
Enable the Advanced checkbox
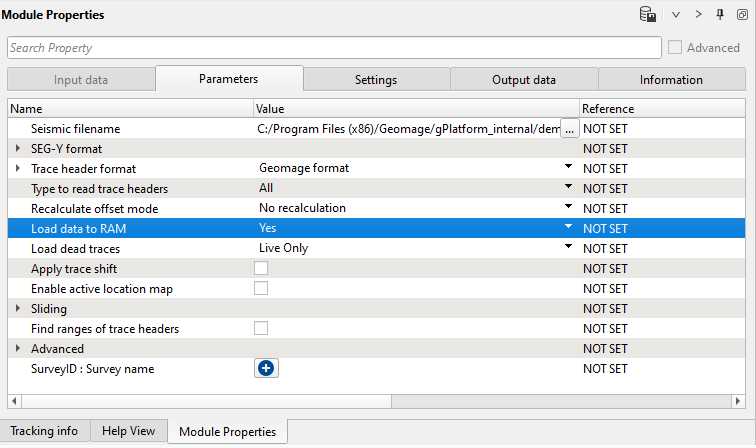(675, 47)
